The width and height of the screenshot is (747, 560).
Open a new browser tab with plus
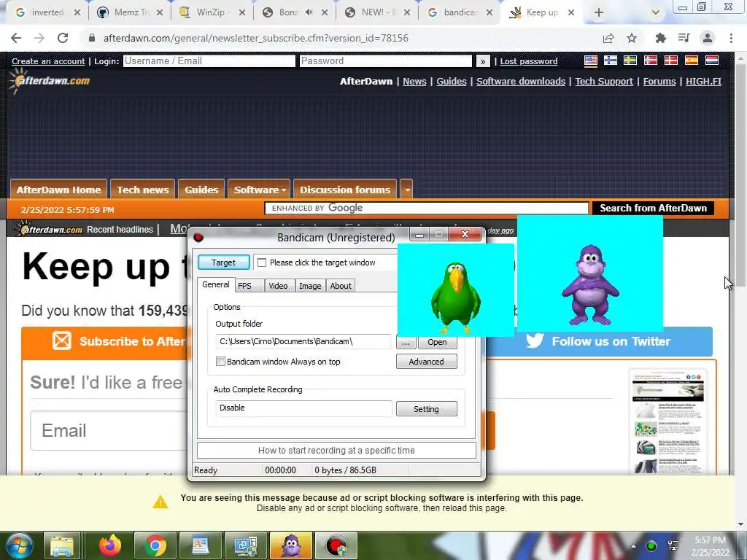pos(599,13)
